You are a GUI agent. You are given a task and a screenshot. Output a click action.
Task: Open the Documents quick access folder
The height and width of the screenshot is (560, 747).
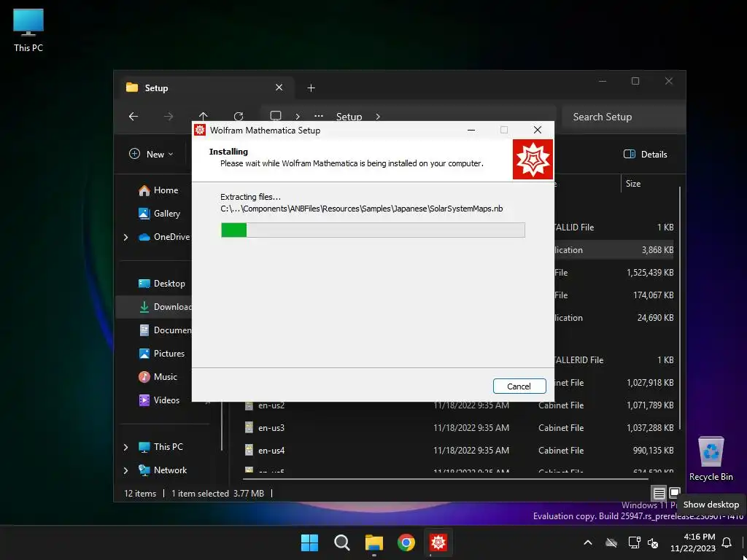point(165,330)
